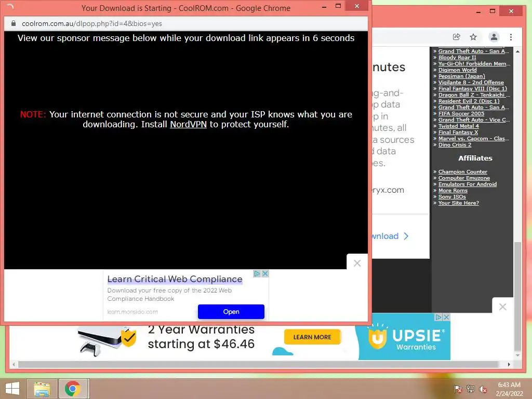Click the muted volume tray icon
The width and height of the screenshot is (532, 399).
[x=483, y=389]
